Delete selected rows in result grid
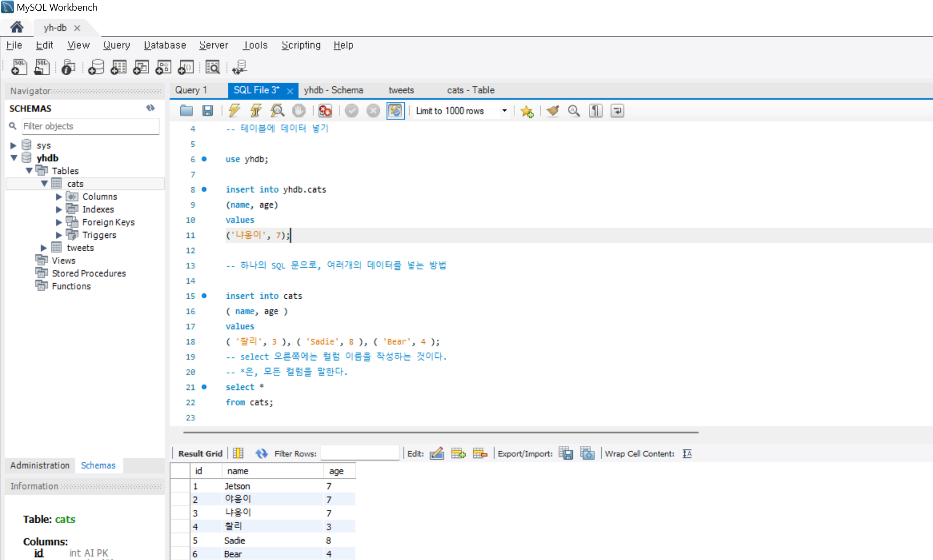Image resolution: width=933 pixels, height=560 pixels. pos(480,453)
